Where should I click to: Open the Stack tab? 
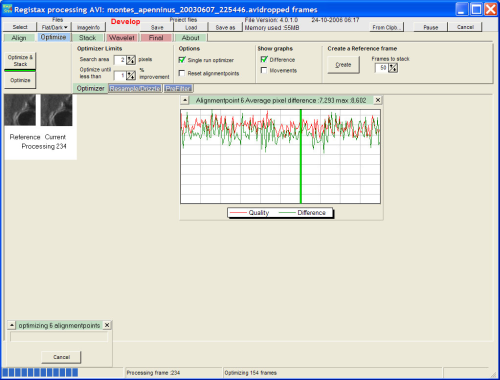tap(87, 38)
